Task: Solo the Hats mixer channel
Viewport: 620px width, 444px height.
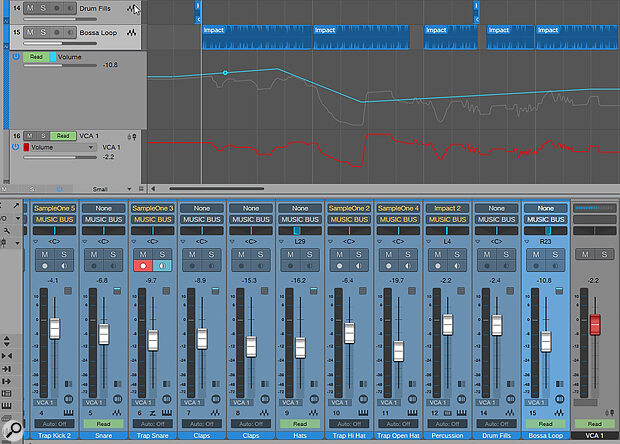Action: (x=308, y=254)
